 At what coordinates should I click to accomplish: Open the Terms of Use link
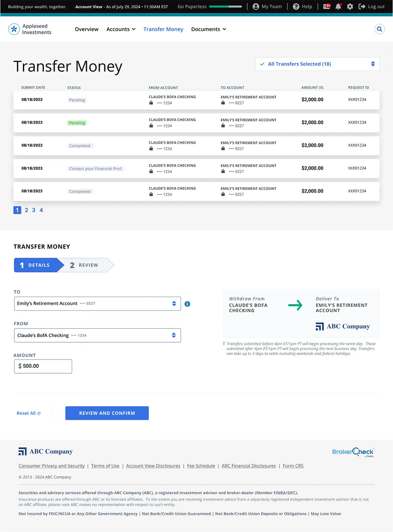105,466
